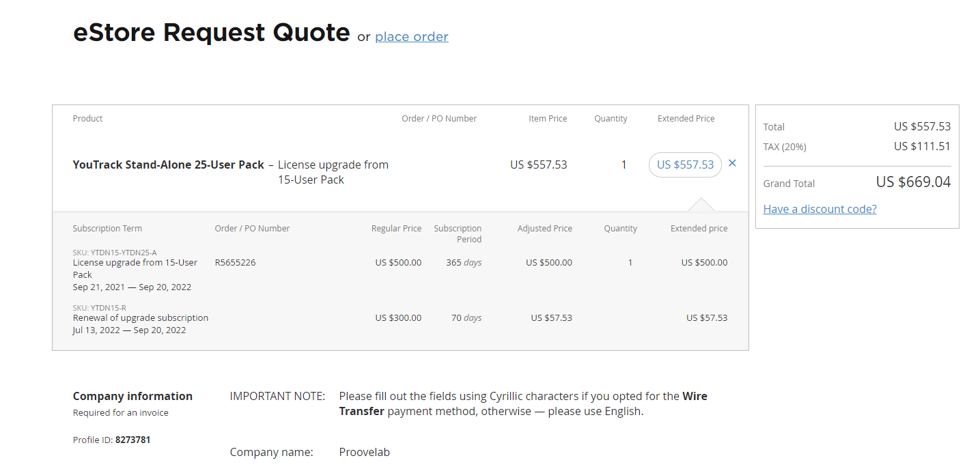The image size is (980, 469).
Task: Remove the YouTrack item with the X icon
Action: coord(732,163)
